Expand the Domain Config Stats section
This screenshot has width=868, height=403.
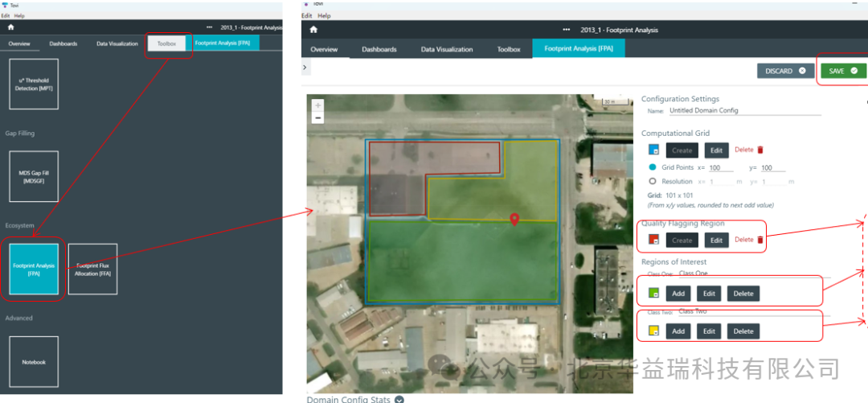(x=399, y=399)
